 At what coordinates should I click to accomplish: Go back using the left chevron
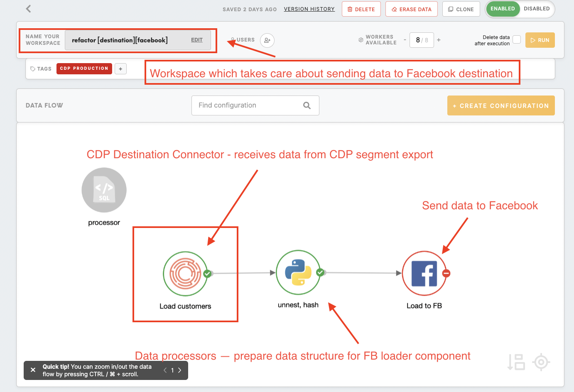pyautogui.click(x=28, y=9)
